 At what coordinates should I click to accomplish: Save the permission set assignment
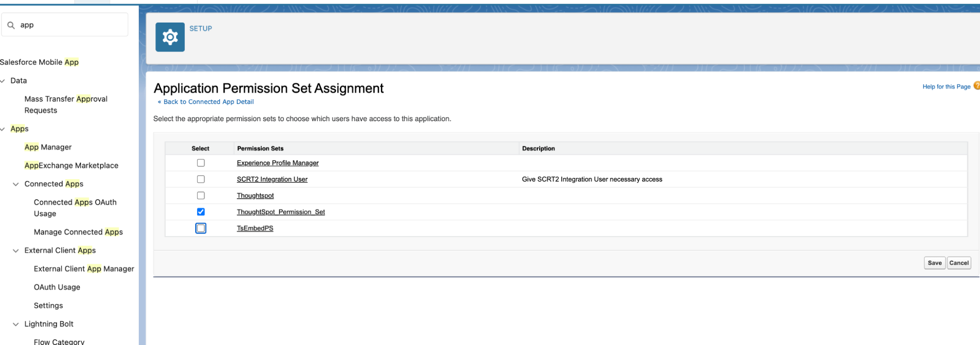pyautogui.click(x=934, y=263)
